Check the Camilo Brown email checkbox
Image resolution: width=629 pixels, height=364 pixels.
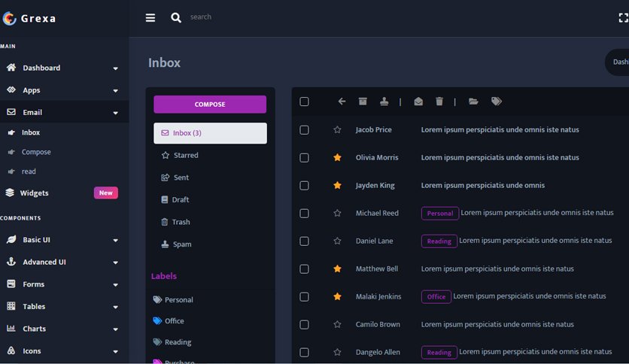tap(304, 324)
